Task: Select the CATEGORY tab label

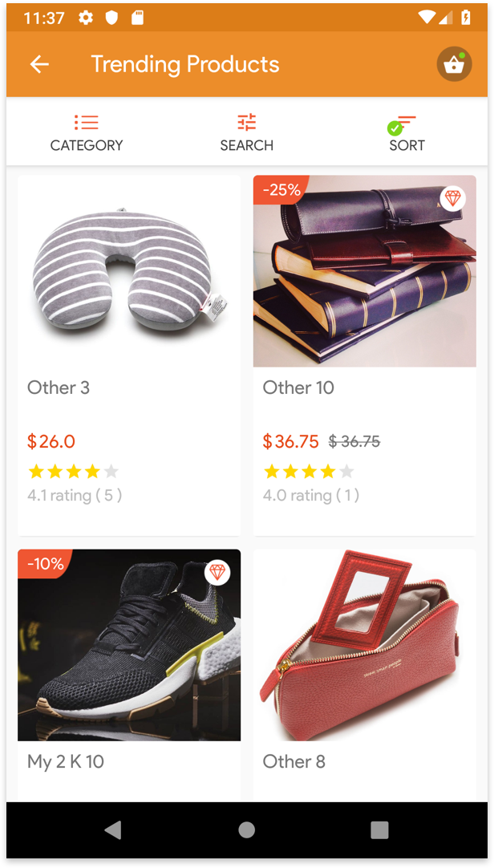Action: (x=87, y=145)
